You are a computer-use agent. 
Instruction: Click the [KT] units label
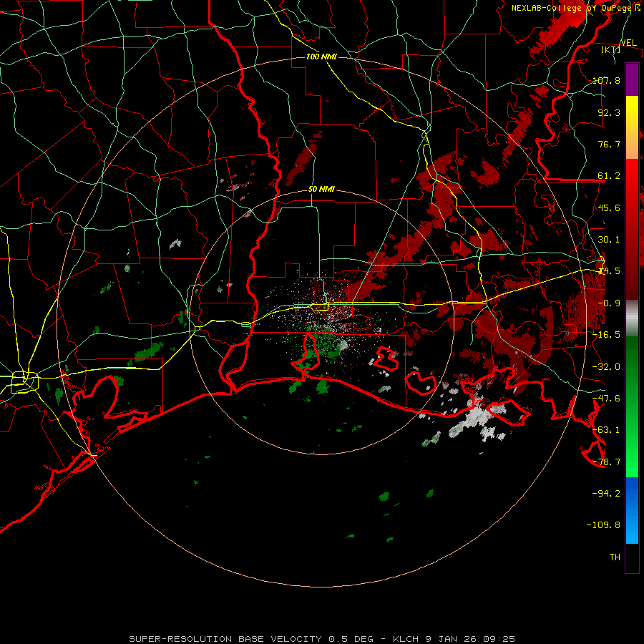pyautogui.click(x=611, y=49)
